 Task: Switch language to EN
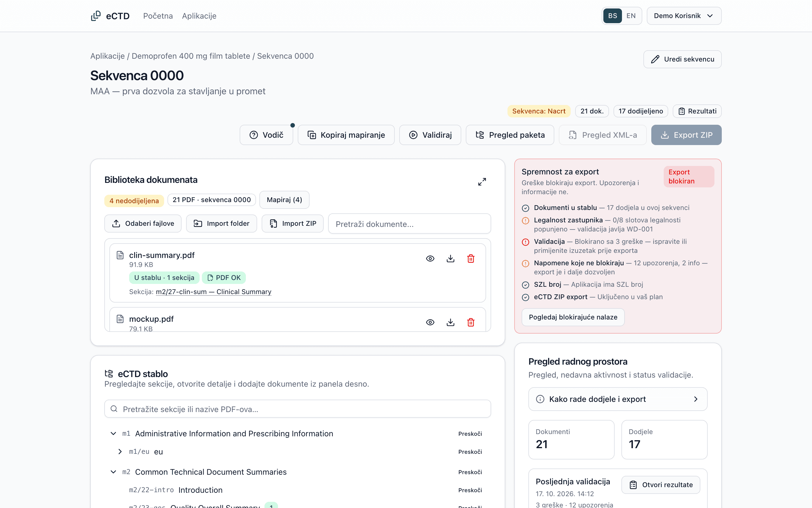pos(631,16)
